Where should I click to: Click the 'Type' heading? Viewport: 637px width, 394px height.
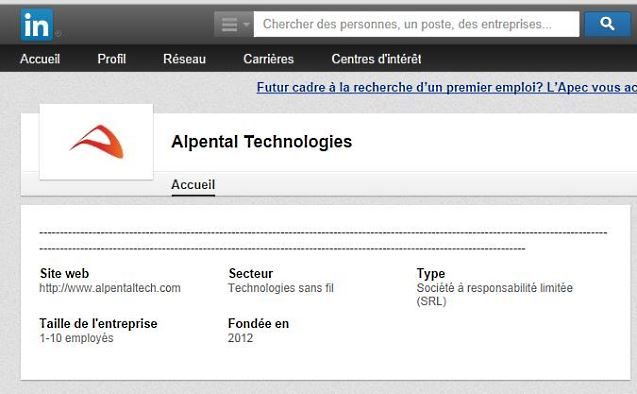coord(431,273)
